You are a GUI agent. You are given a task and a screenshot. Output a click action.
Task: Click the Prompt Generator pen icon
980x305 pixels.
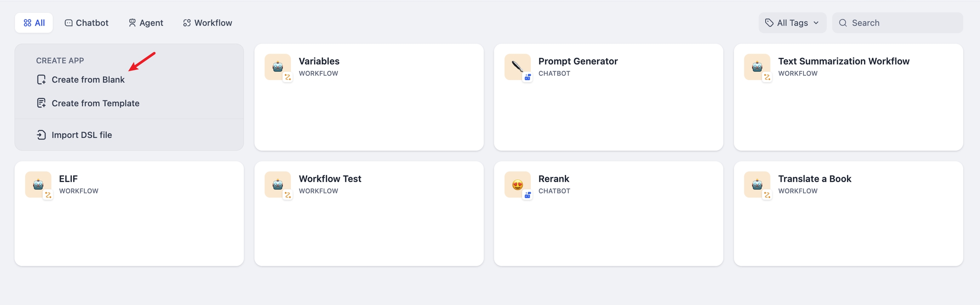coord(517,67)
